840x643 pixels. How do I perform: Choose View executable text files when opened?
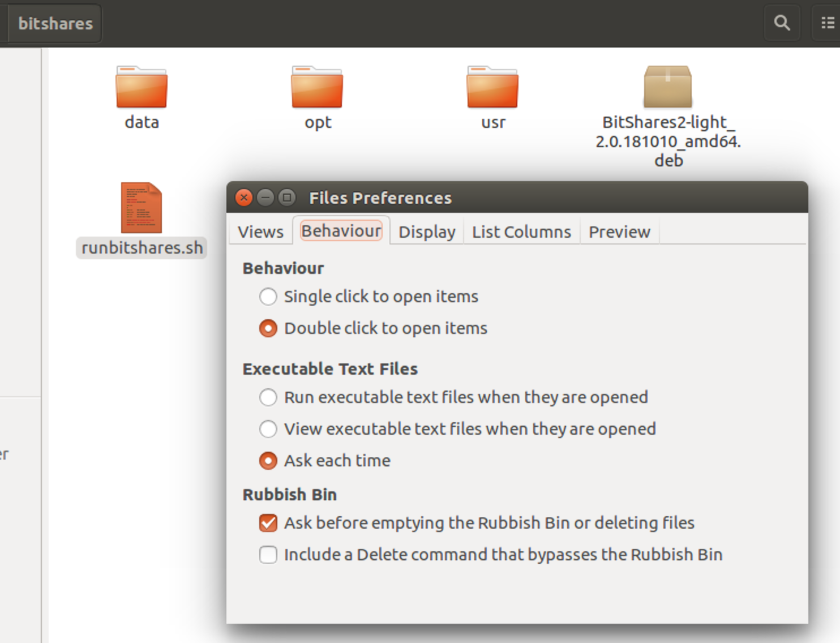[x=268, y=429]
